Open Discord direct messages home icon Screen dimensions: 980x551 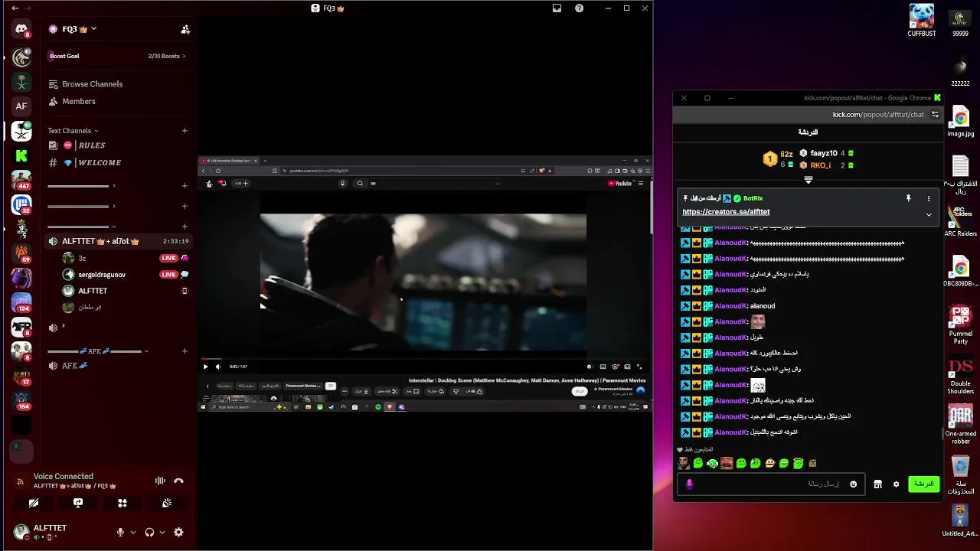point(21,30)
